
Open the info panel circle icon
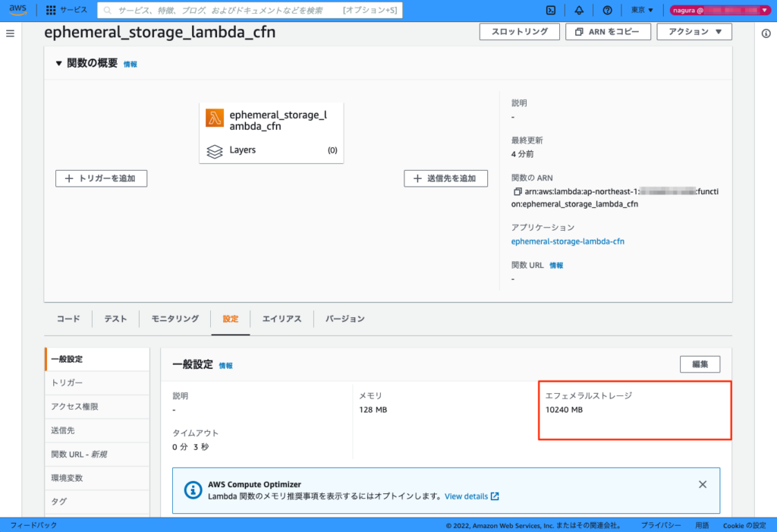(766, 33)
